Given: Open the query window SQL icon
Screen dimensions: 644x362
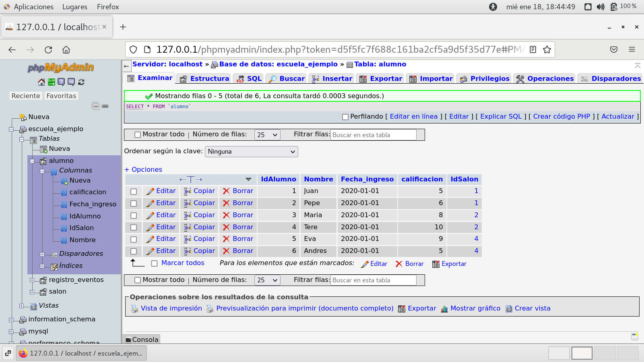Looking at the screenshot, I should [71, 82].
